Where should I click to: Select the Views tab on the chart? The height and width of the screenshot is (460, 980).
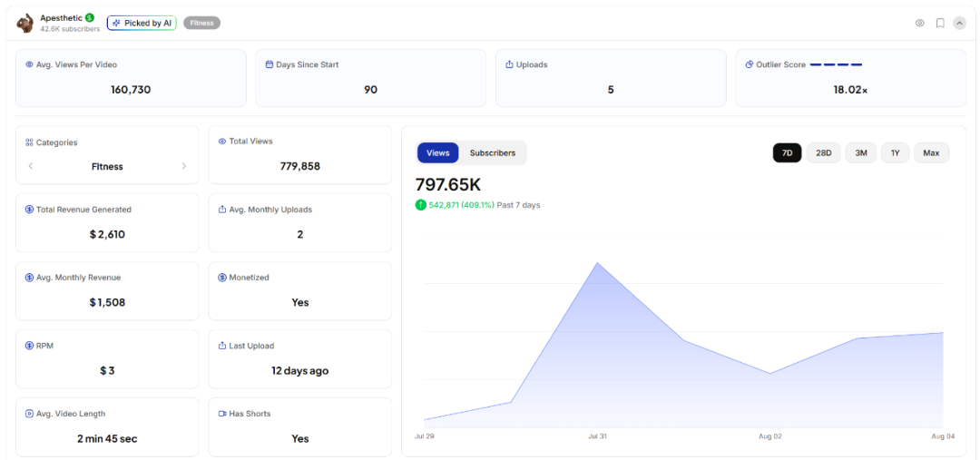point(437,153)
